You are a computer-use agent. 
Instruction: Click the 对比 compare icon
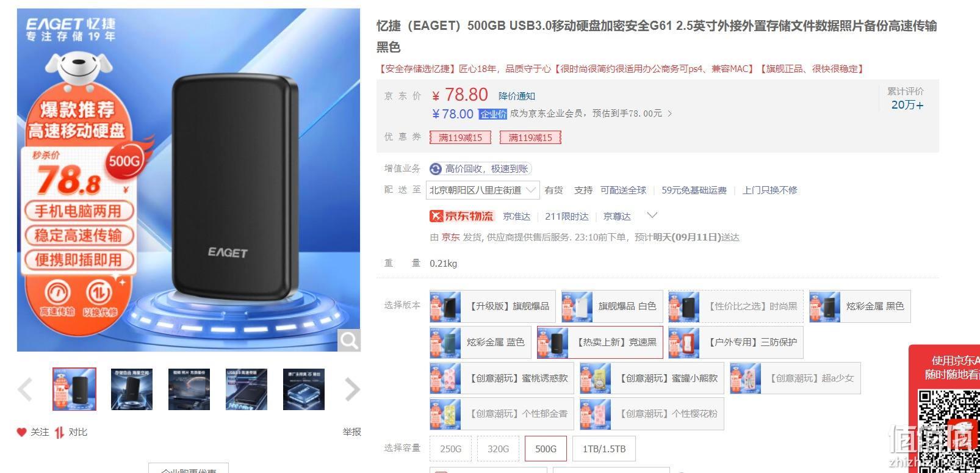coord(59,432)
